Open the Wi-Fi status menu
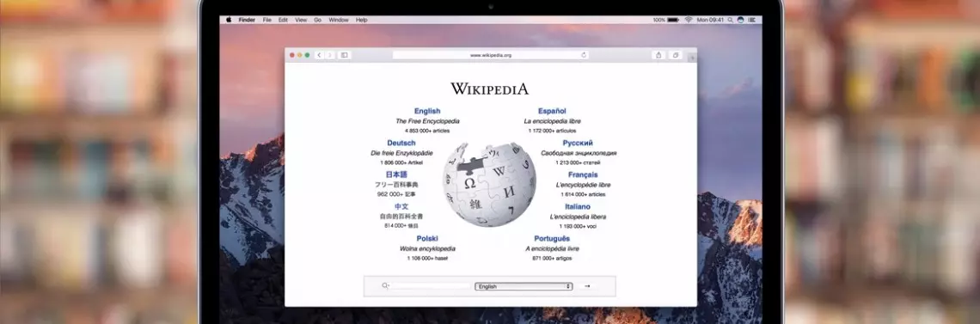This screenshot has height=324, width=980. 688,20
